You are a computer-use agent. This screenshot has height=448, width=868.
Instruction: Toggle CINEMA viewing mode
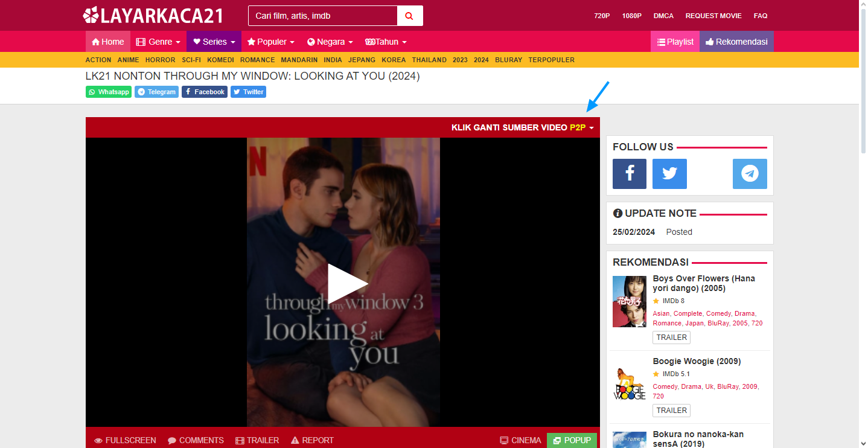520,440
